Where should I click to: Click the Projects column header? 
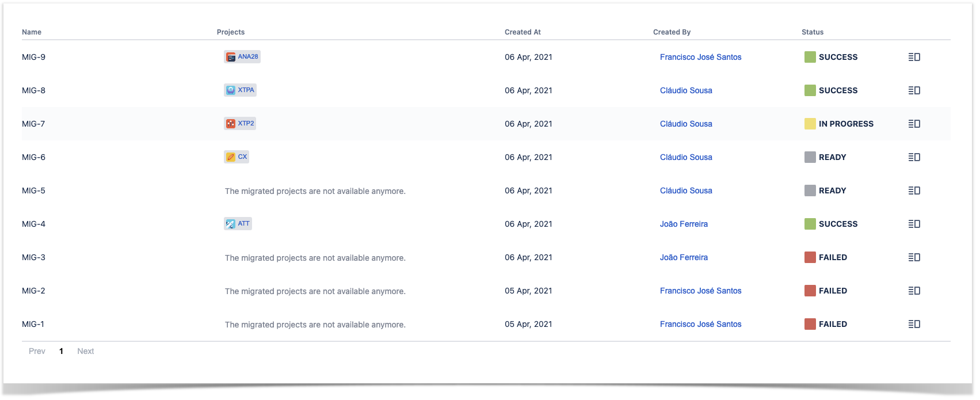[x=231, y=32]
